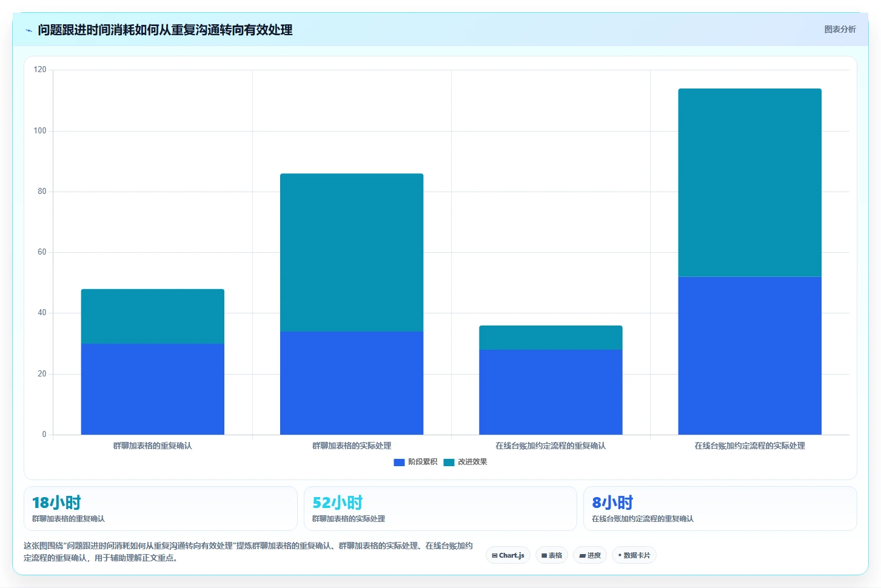Click card caption 在线台账加约定流程的重复确认 under 8小时

[643, 519]
